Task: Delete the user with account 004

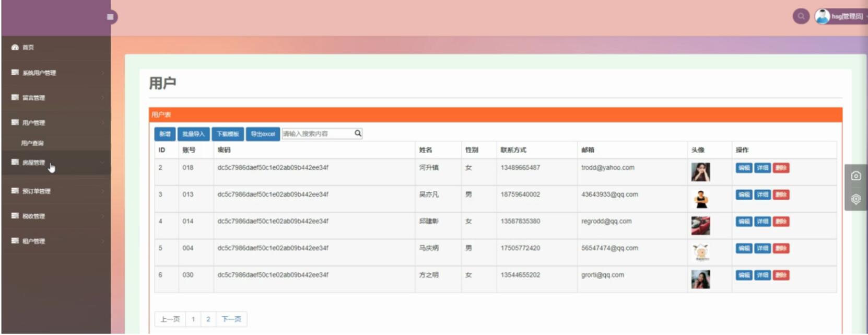Action: (781, 248)
